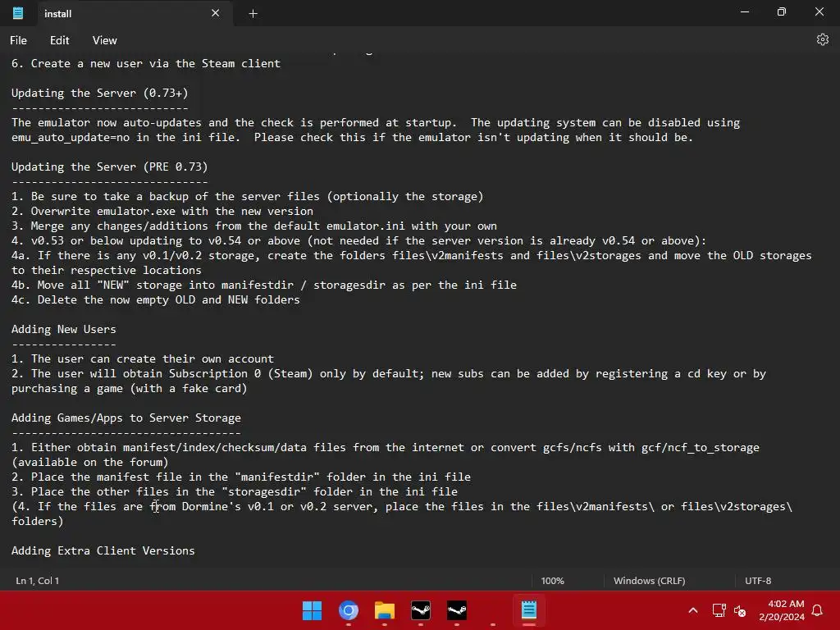Viewport: 840px width, 630px height.
Task: Click heading 'Updating the Server (PRE 0.73)'
Action: point(109,167)
